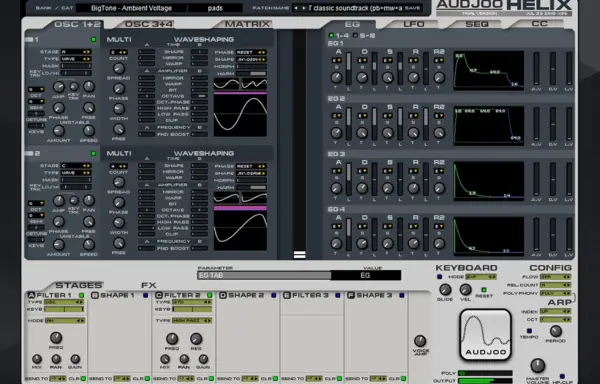Click EG 1 R2 knob

click(x=439, y=78)
